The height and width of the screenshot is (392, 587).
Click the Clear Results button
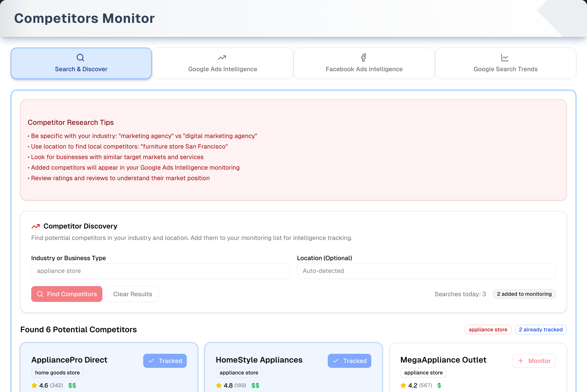tap(133, 294)
